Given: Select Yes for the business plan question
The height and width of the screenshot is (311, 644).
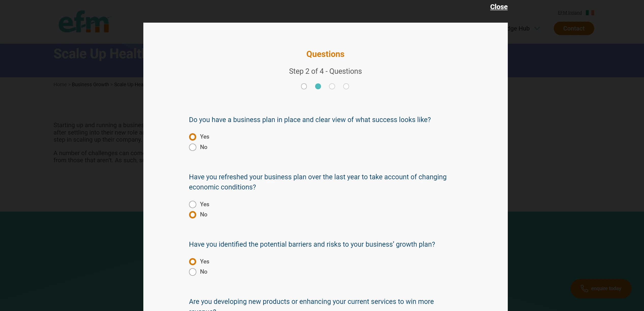Looking at the screenshot, I should 192,137.
